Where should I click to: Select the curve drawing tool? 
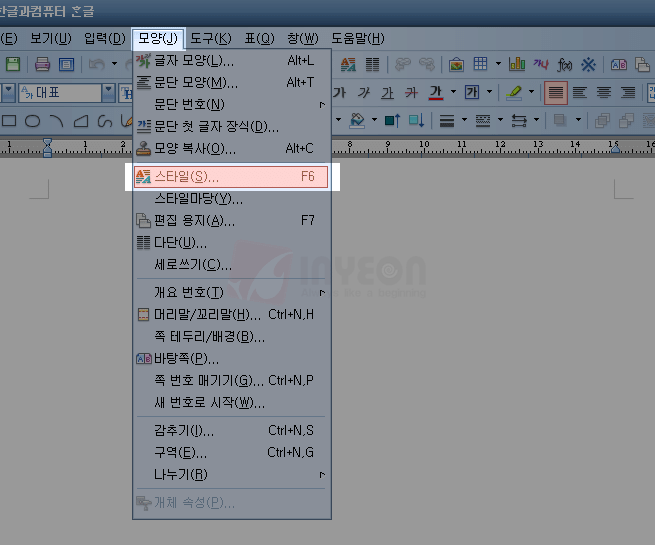(104, 121)
